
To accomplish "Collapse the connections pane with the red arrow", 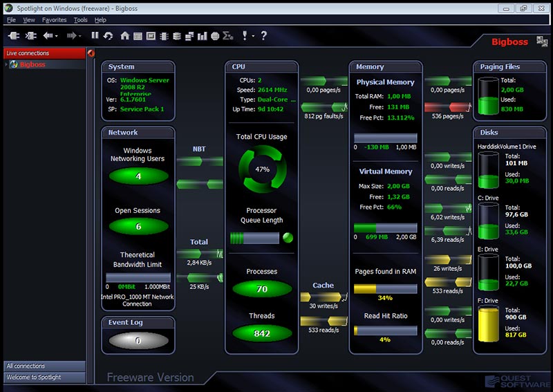I will [91, 53].
